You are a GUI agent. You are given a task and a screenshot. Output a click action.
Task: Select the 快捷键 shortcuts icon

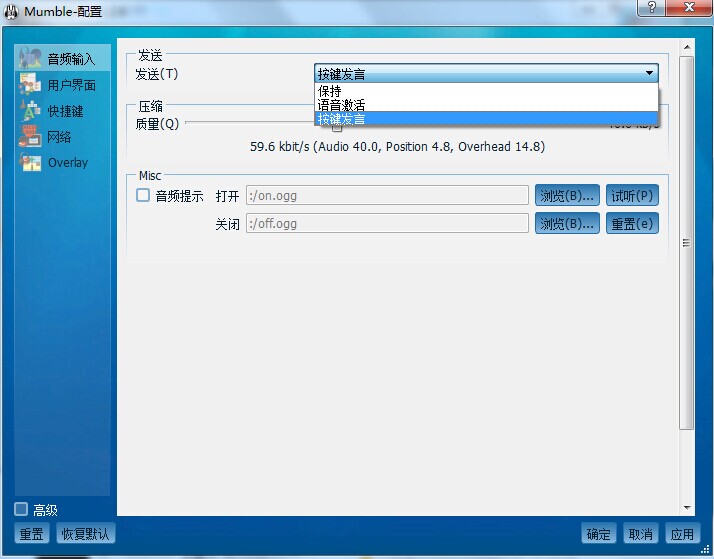click(30, 111)
